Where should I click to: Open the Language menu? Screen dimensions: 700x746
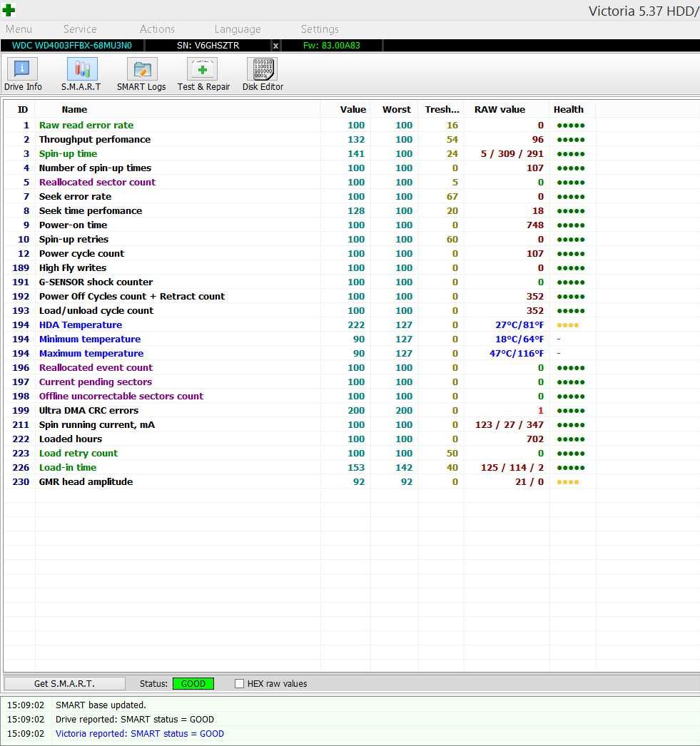pyautogui.click(x=238, y=29)
